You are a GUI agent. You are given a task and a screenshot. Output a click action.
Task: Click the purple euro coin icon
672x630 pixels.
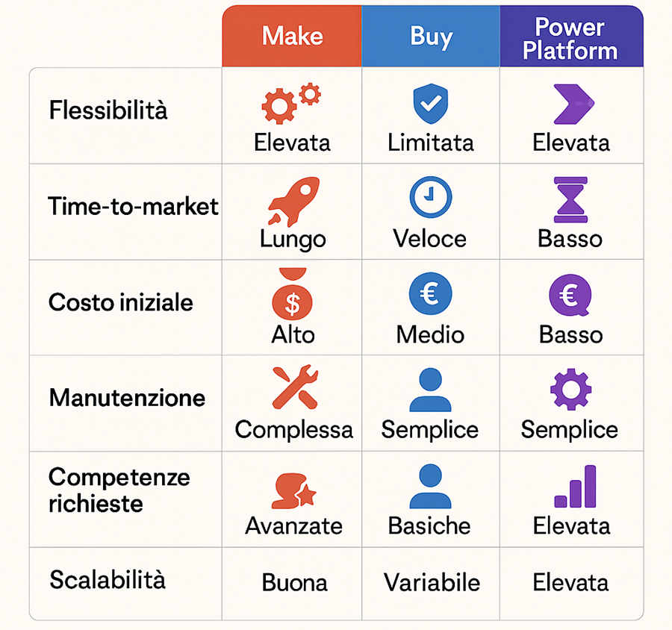pos(570,296)
